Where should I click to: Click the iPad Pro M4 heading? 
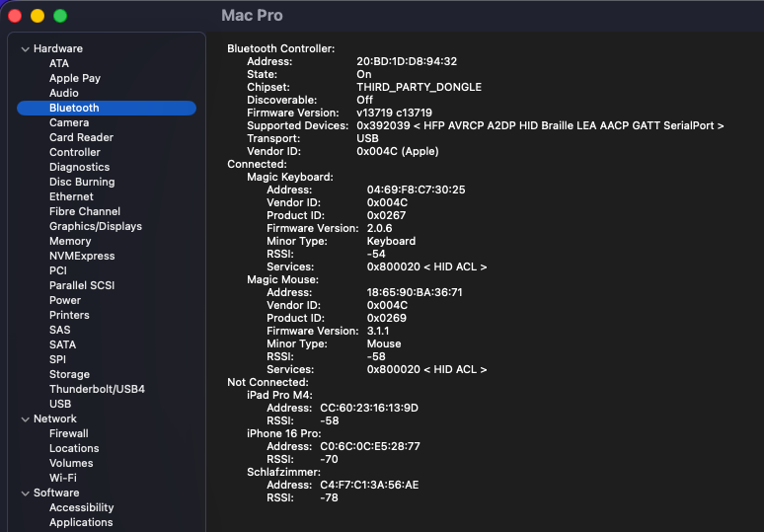pyautogui.click(x=279, y=395)
